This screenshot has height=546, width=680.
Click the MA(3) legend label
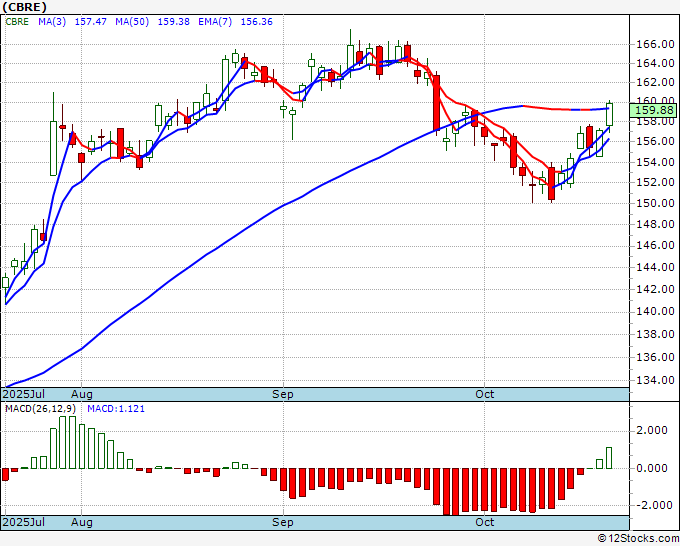point(52,22)
